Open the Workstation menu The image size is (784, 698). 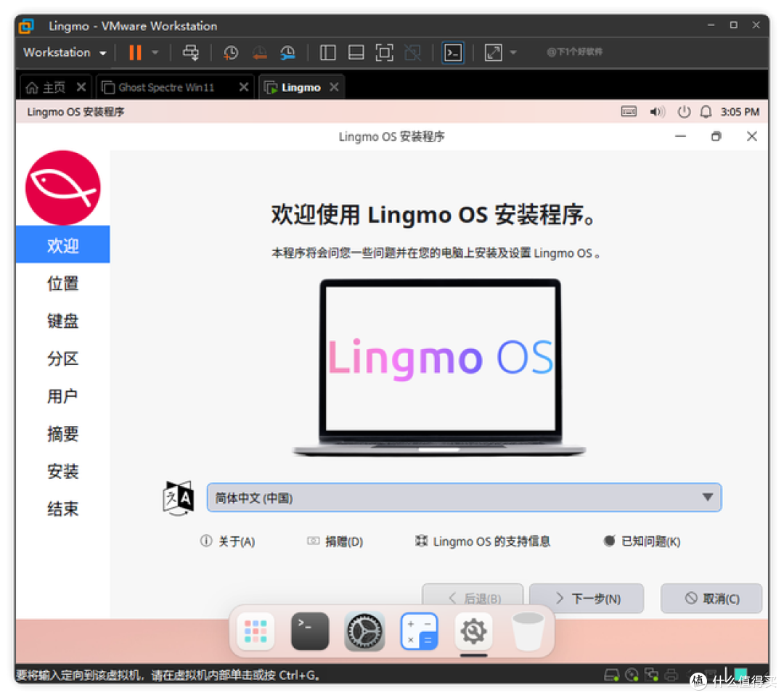[x=58, y=52]
